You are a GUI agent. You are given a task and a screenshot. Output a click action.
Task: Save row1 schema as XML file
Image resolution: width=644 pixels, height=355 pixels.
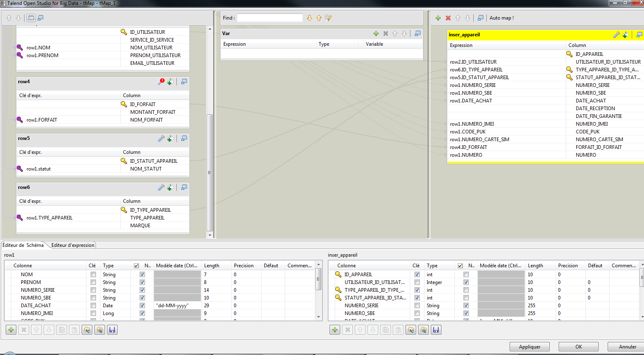(112, 330)
